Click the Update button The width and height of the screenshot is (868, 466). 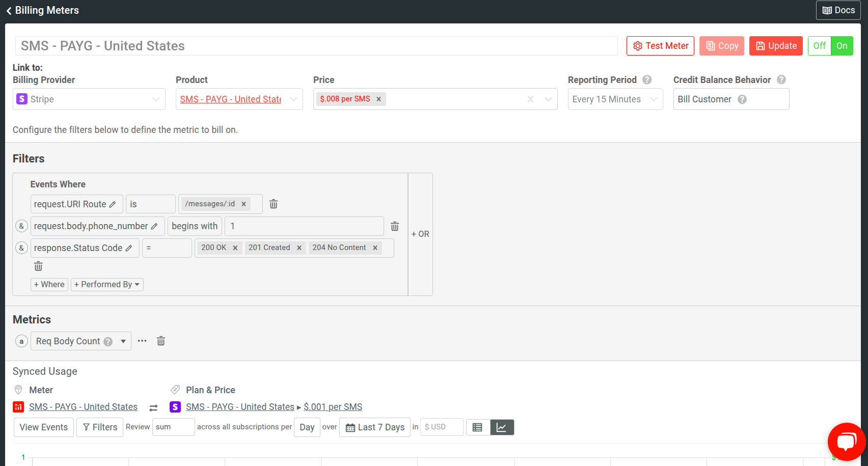point(776,45)
